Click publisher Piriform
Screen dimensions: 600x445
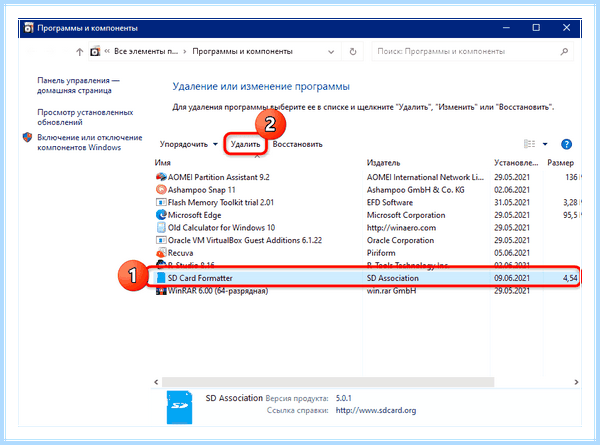(381, 253)
